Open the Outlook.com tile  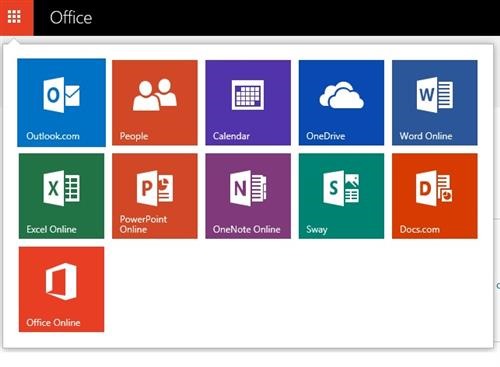62,103
